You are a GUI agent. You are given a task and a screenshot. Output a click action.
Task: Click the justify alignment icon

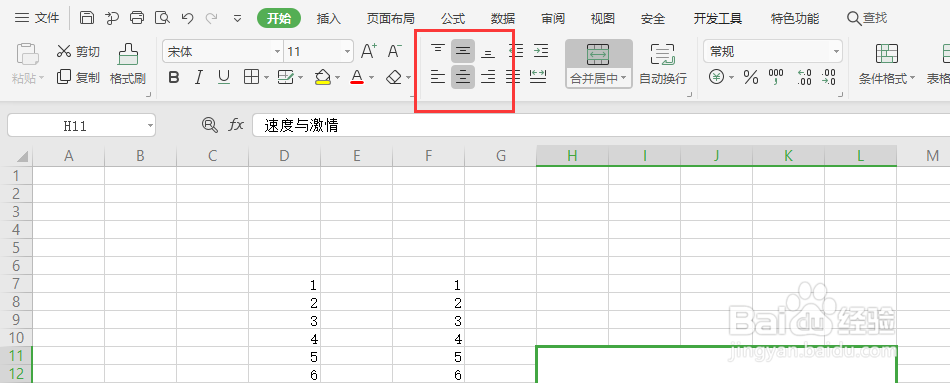513,77
